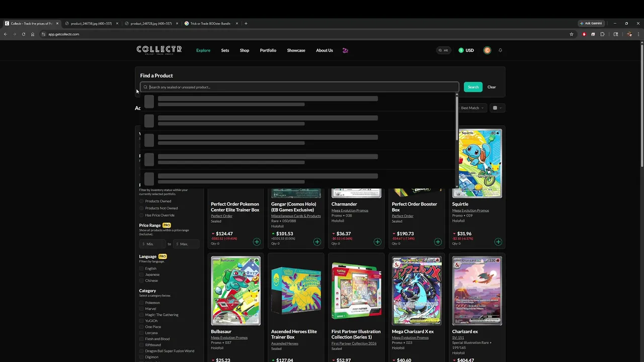The image size is (644, 362).
Task: Open Sets in navigation
Action: (x=225, y=50)
